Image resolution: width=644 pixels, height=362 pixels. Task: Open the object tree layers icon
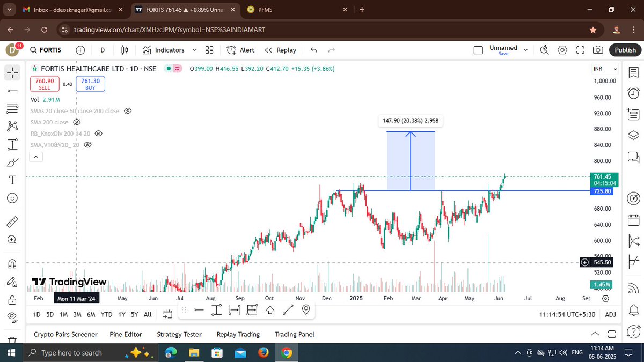[x=633, y=135]
